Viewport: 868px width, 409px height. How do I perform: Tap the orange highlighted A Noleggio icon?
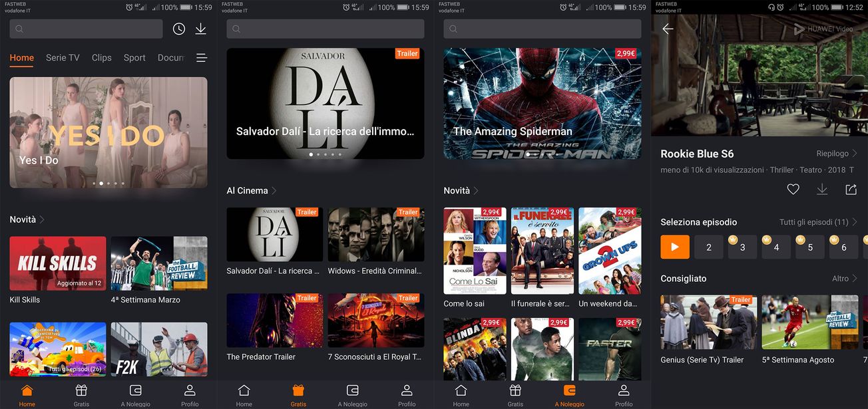[x=569, y=391]
